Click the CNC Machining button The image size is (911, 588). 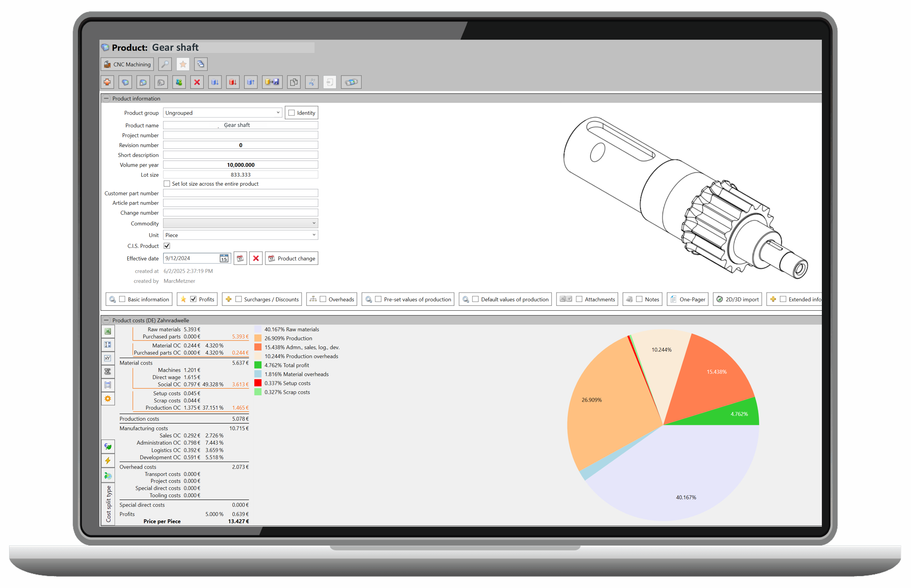pyautogui.click(x=128, y=64)
